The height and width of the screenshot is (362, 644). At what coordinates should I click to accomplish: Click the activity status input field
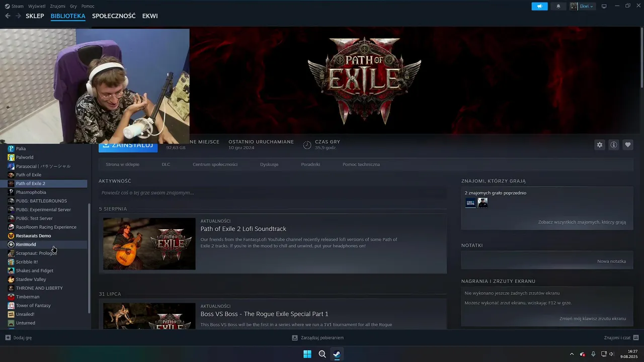pyautogui.click(x=272, y=193)
